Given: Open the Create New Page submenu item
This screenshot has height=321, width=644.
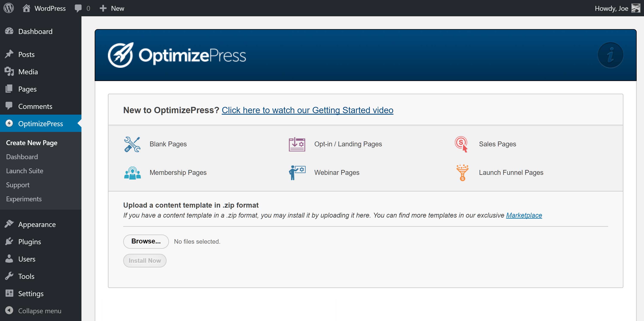Looking at the screenshot, I should click(32, 143).
